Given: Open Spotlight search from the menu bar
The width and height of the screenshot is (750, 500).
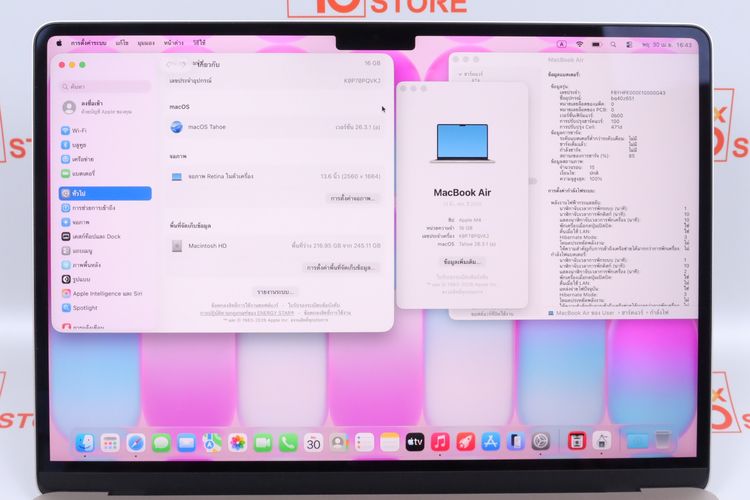Looking at the screenshot, I should pos(613,44).
